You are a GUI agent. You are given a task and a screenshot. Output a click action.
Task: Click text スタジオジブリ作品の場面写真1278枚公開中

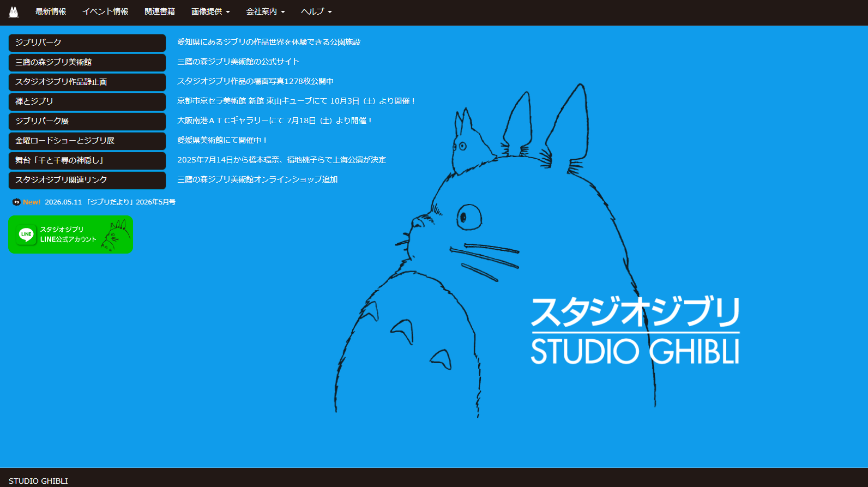click(x=255, y=81)
